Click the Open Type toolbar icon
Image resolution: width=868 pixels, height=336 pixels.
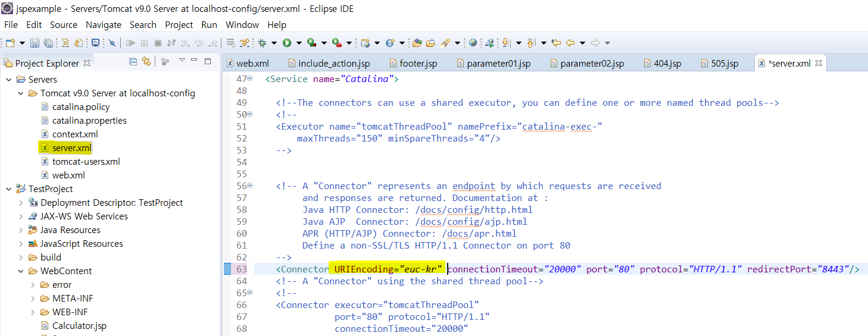[417, 43]
